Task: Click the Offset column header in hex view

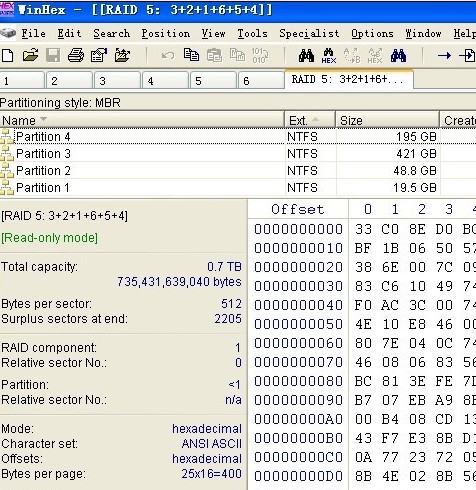Action: (297, 209)
